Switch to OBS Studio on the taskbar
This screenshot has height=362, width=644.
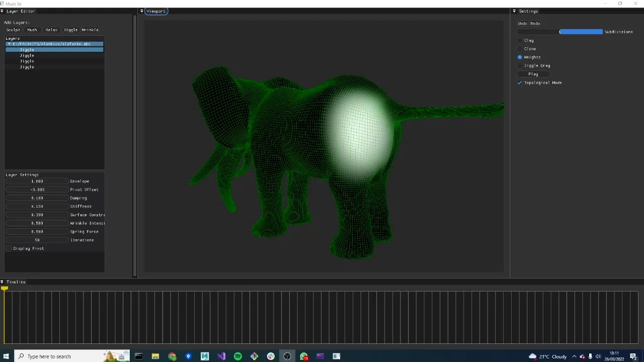[x=287, y=356]
